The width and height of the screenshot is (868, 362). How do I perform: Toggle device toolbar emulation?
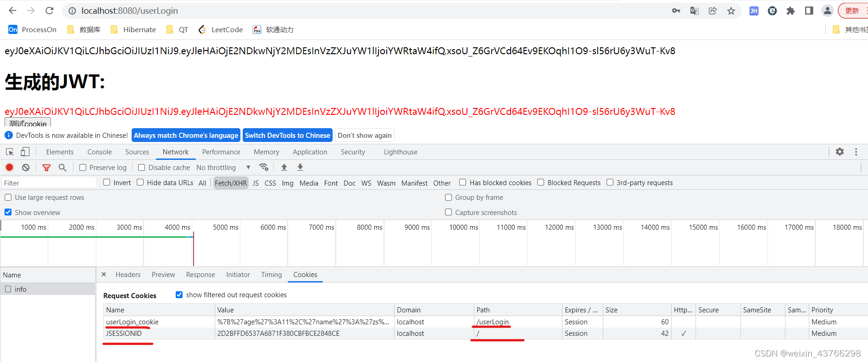click(x=25, y=152)
